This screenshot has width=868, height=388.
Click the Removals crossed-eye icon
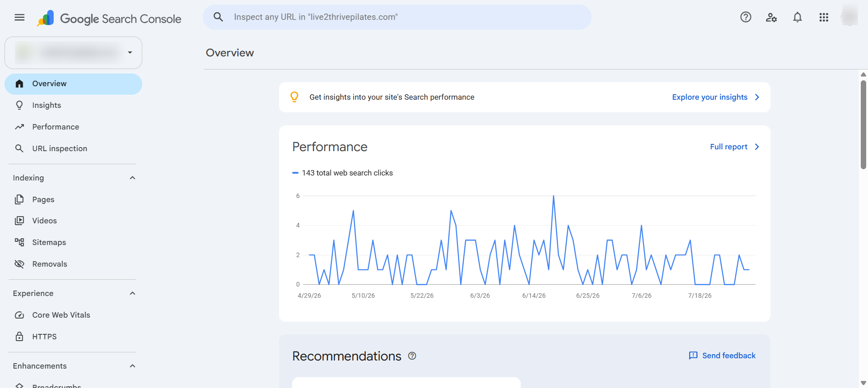19,264
